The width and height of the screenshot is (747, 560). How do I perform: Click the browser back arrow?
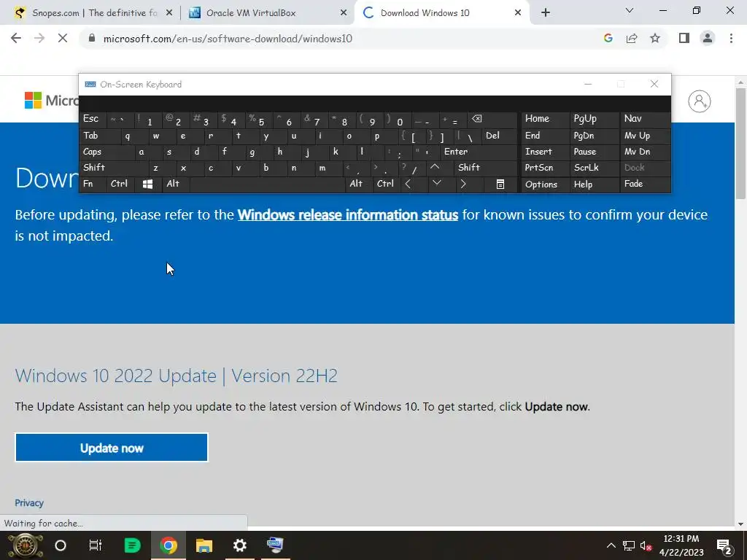[x=16, y=39]
